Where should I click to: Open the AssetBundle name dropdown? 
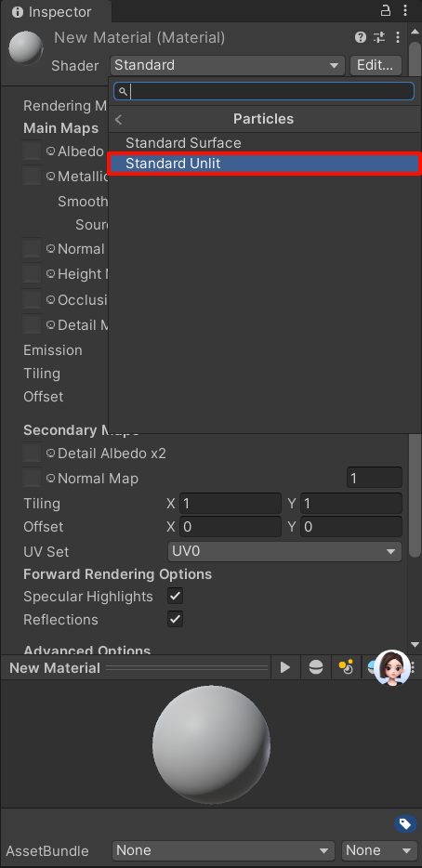pyautogui.click(x=223, y=850)
